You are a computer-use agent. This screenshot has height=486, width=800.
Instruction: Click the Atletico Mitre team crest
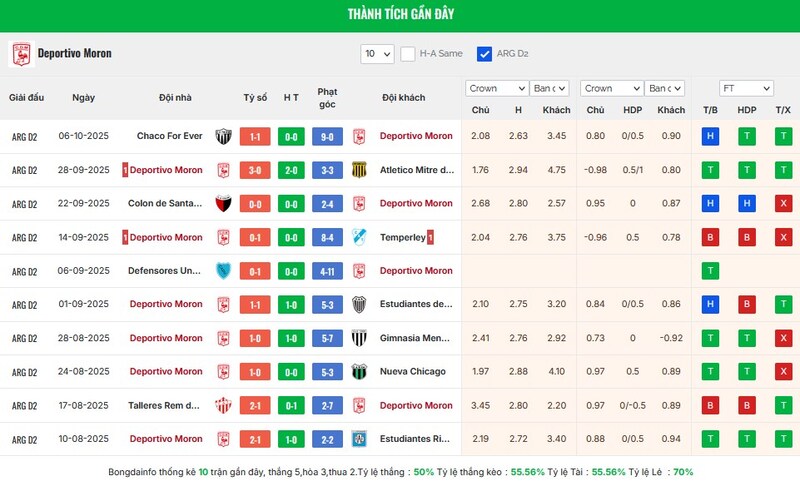[x=359, y=170]
